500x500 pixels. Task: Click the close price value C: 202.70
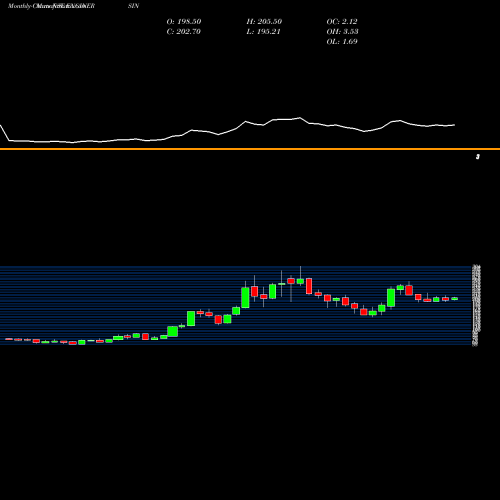point(183,32)
